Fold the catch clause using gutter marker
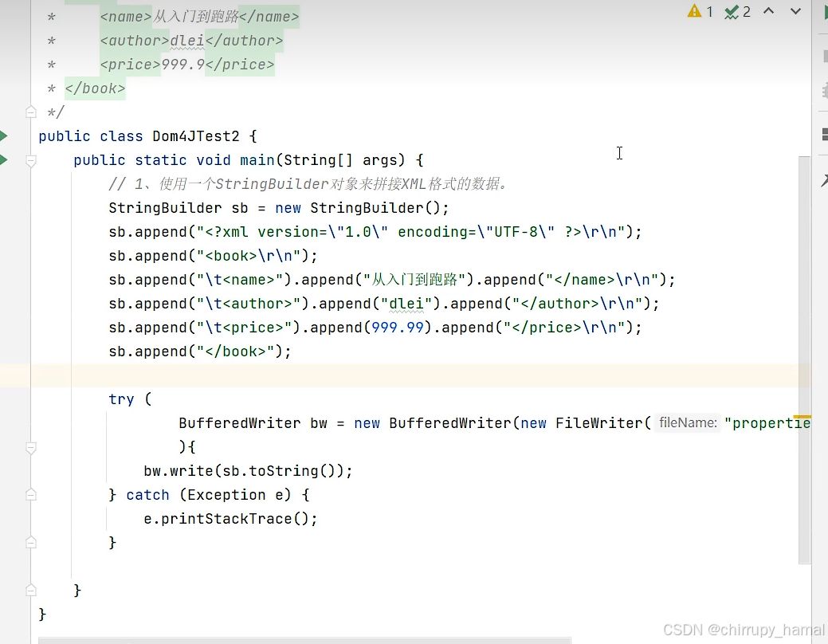The image size is (828, 644). coord(30,495)
